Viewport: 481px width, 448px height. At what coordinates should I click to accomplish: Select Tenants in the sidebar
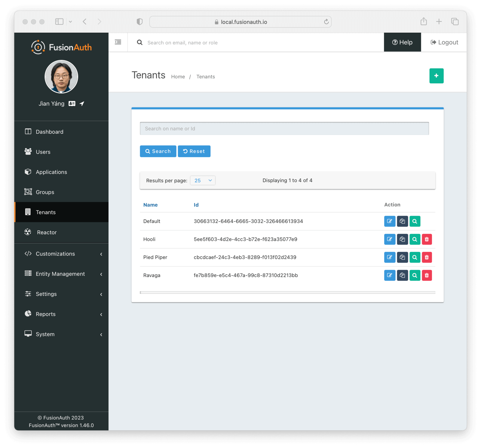(61, 212)
